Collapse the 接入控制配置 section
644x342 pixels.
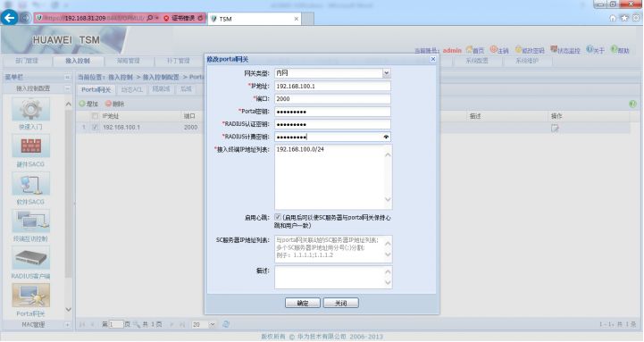click(x=67, y=88)
